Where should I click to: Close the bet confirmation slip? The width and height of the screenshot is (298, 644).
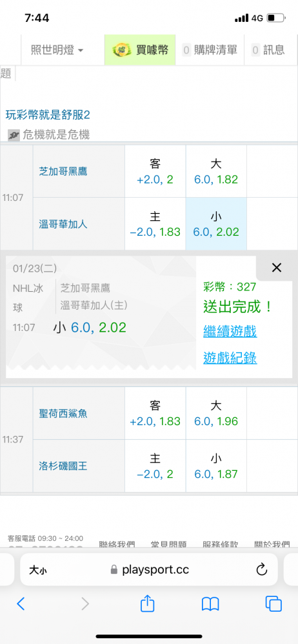click(x=277, y=268)
